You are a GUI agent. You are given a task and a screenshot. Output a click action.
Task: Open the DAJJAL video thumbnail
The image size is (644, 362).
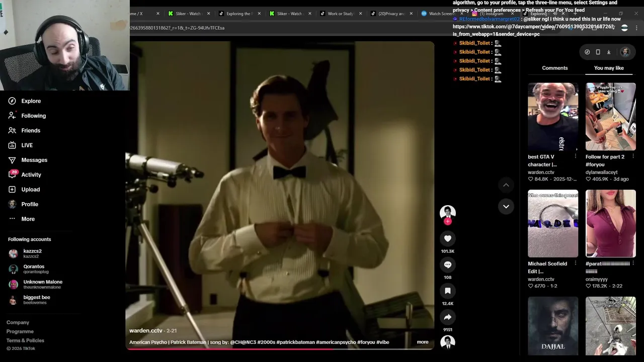pyautogui.click(x=553, y=326)
